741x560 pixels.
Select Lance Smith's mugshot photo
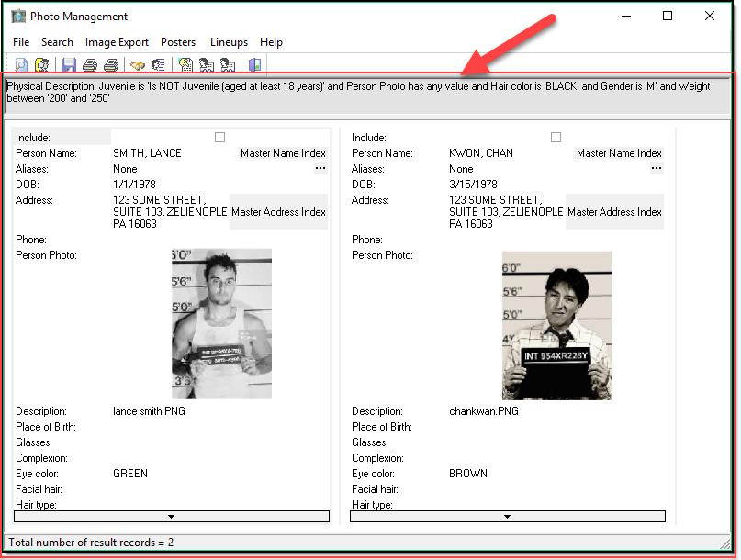point(221,323)
